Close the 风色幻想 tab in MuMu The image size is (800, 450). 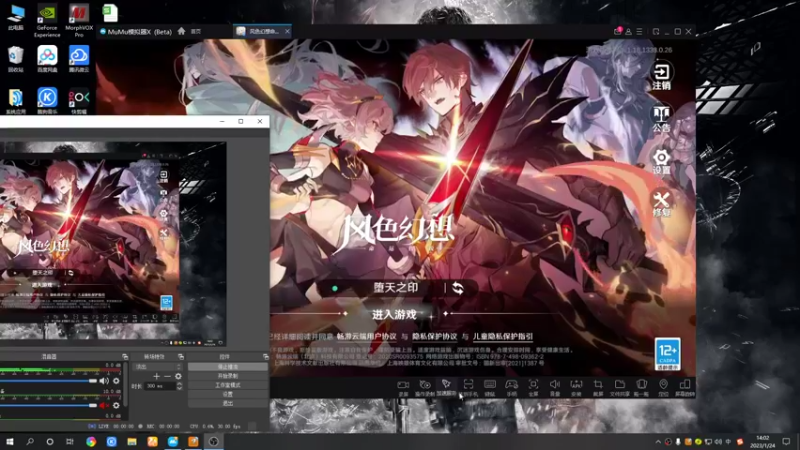287,32
